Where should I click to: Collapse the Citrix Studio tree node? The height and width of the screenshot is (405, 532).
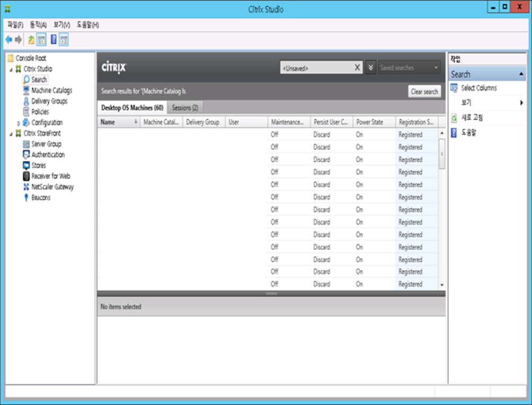11,69
